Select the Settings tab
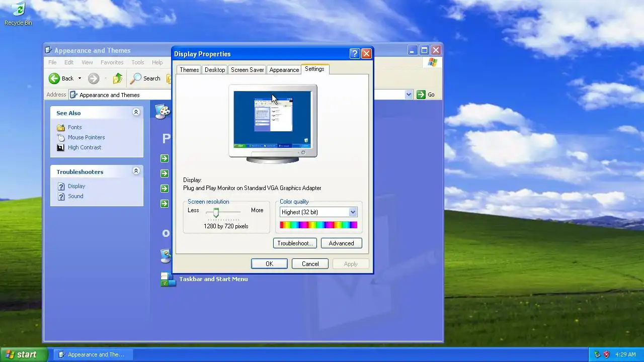The height and width of the screenshot is (362, 644). point(314,69)
